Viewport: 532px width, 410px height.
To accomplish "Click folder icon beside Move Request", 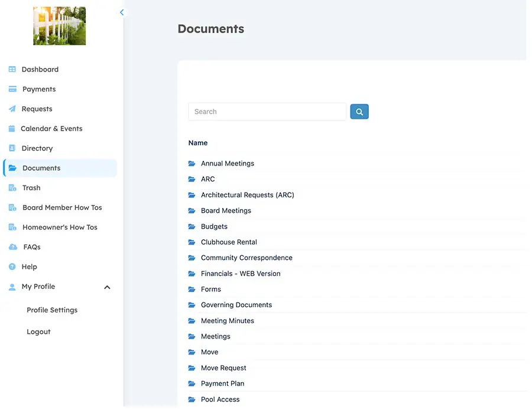I will click(x=192, y=368).
